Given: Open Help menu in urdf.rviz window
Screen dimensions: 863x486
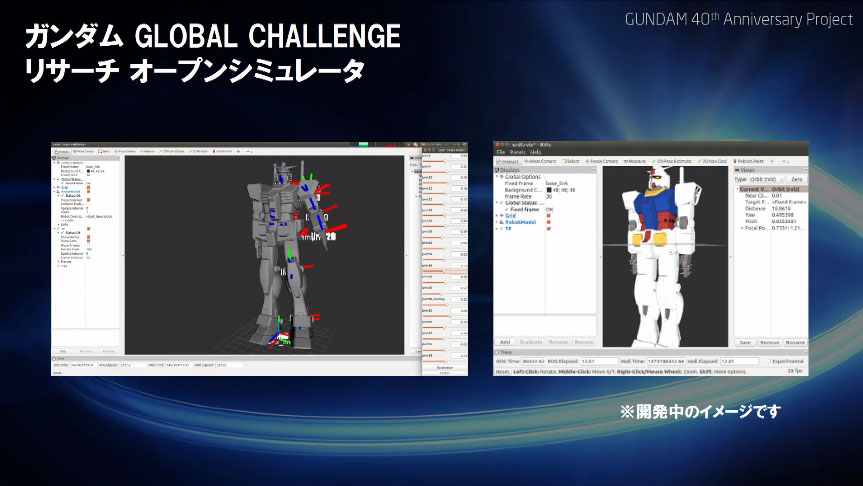Looking at the screenshot, I should (536, 152).
